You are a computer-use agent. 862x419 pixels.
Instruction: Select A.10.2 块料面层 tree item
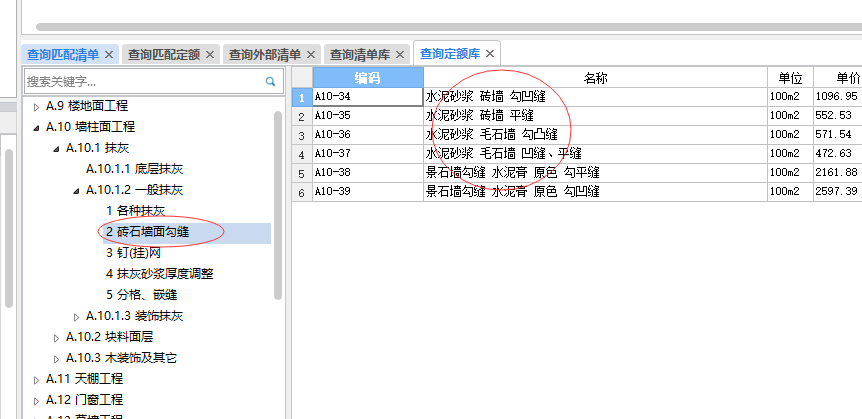109,337
